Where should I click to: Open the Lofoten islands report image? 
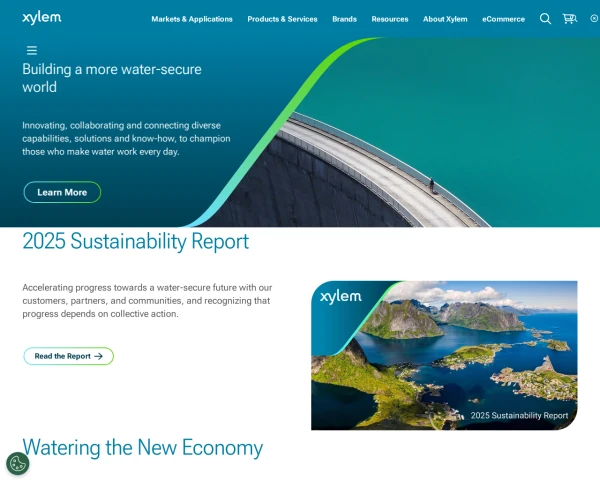(444, 356)
